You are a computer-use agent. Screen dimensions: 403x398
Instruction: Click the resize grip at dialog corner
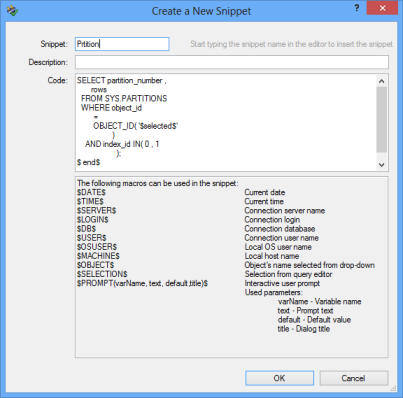pyautogui.click(x=393, y=388)
